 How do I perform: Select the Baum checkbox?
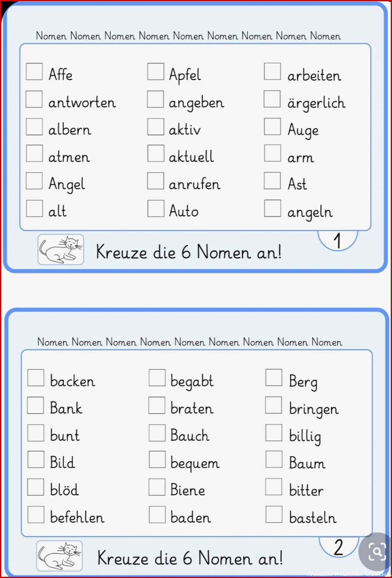tap(274, 460)
